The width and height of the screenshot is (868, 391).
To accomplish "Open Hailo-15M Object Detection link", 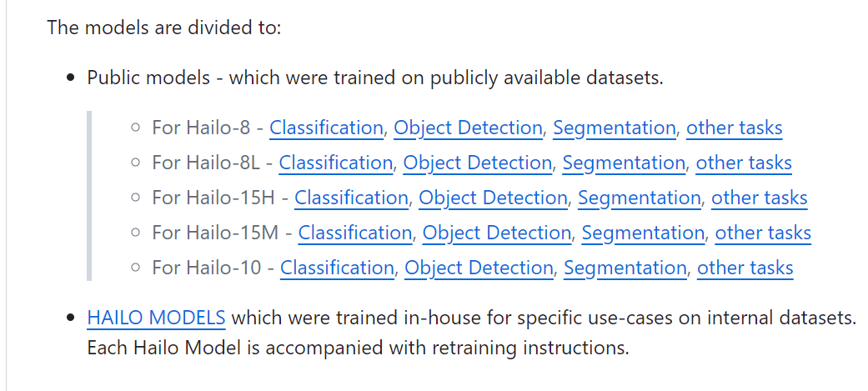I will click(x=497, y=233).
